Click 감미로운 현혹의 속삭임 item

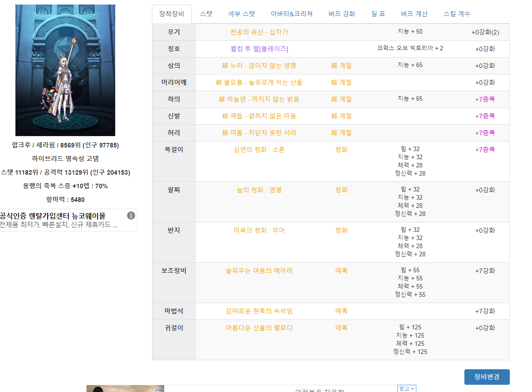point(259,311)
